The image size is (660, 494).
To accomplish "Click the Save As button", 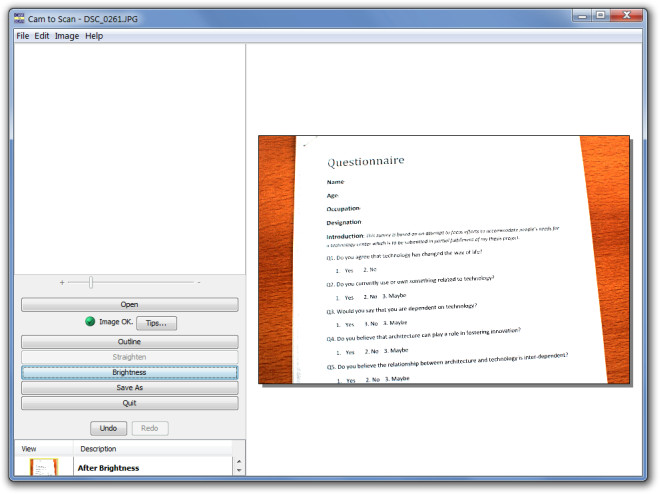I will 130,388.
